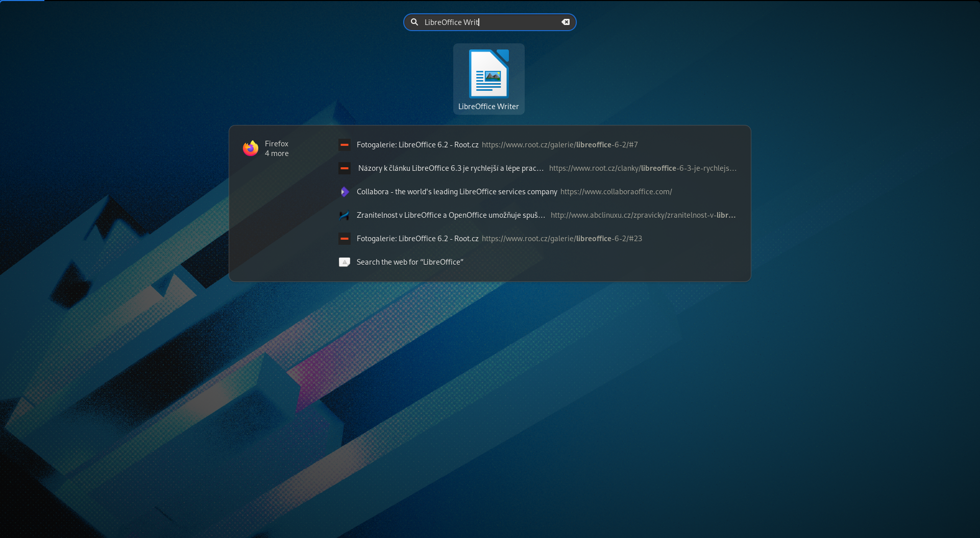Click favicon of Fotogalerie result ending #7

click(345, 145)
